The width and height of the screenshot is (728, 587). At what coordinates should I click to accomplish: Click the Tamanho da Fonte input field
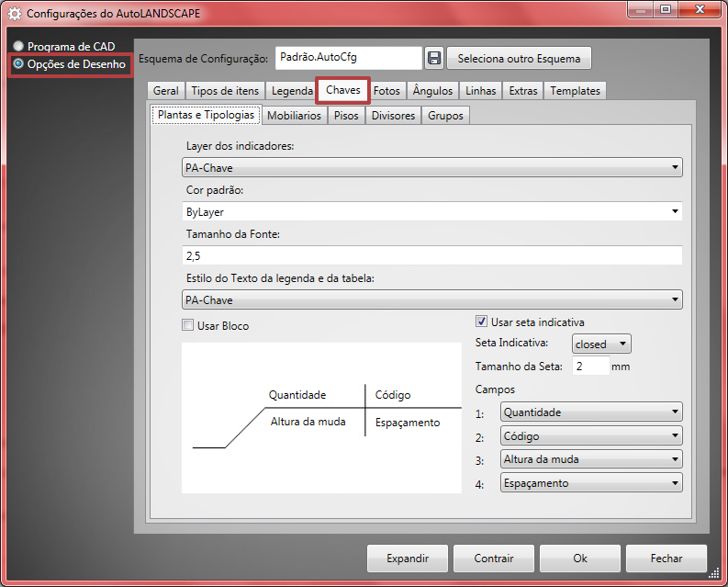coord(431,256)
